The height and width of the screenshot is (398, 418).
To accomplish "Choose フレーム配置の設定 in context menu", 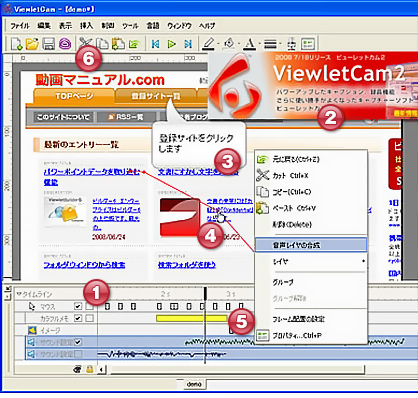I will coord(311,319).
